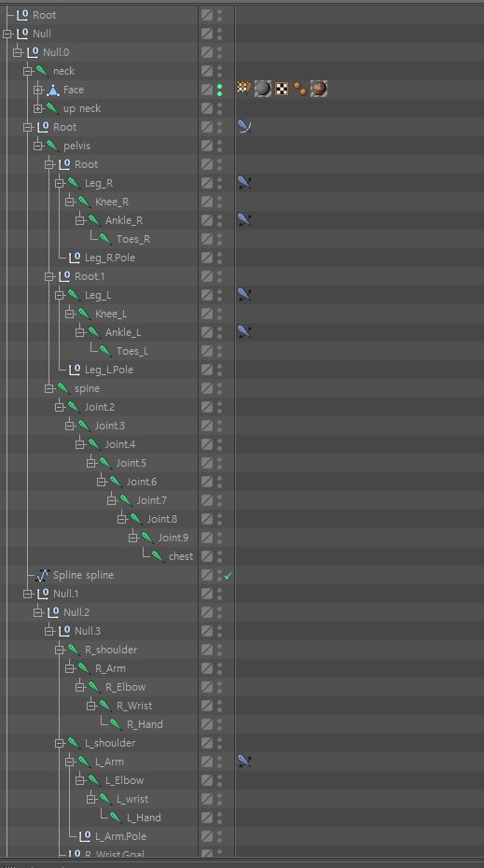Toggle visibility dots for Face object
Viewport: 484px width, 868px height.
point(219,90)
